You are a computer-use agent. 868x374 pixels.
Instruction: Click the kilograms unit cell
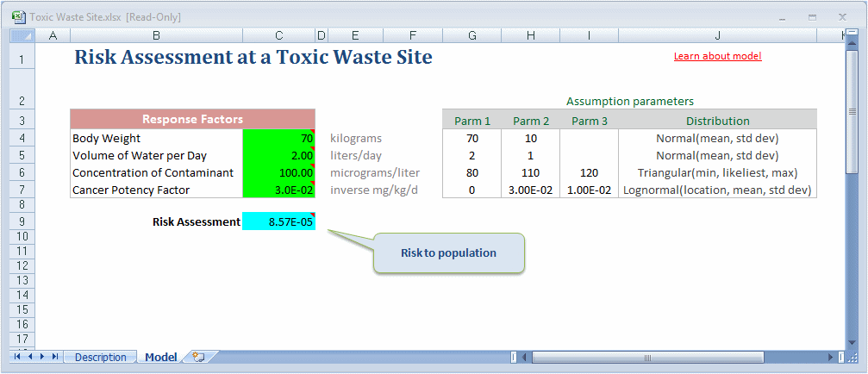click(356, 138)
